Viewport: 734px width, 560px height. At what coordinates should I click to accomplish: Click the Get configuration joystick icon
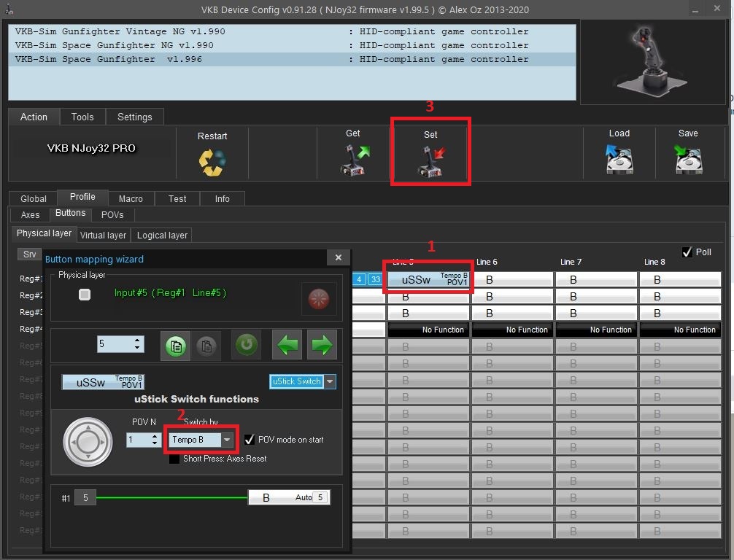(x=355, y=160)
